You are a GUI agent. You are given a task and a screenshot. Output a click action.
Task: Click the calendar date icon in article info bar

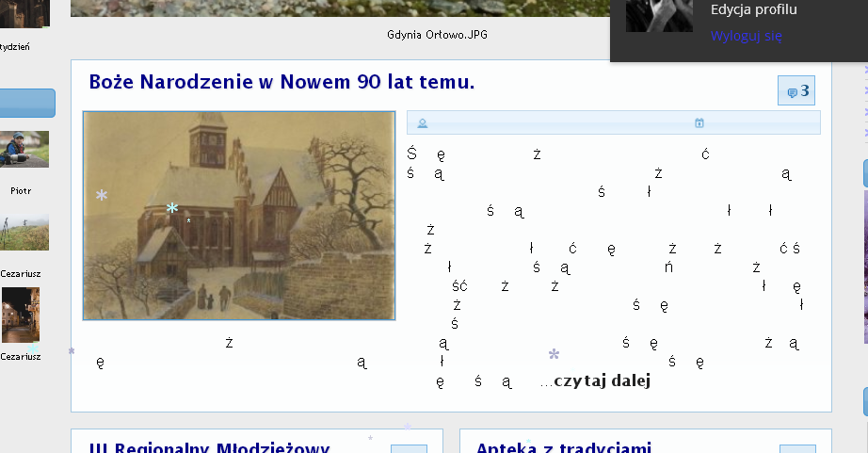(699, 122)
